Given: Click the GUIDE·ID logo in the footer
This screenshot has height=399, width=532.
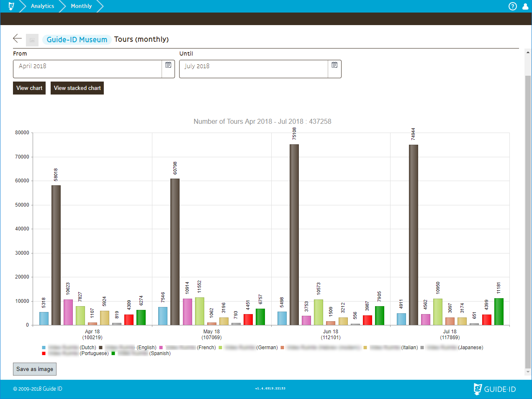Looking at the screenshot, I should coord(495,389).
